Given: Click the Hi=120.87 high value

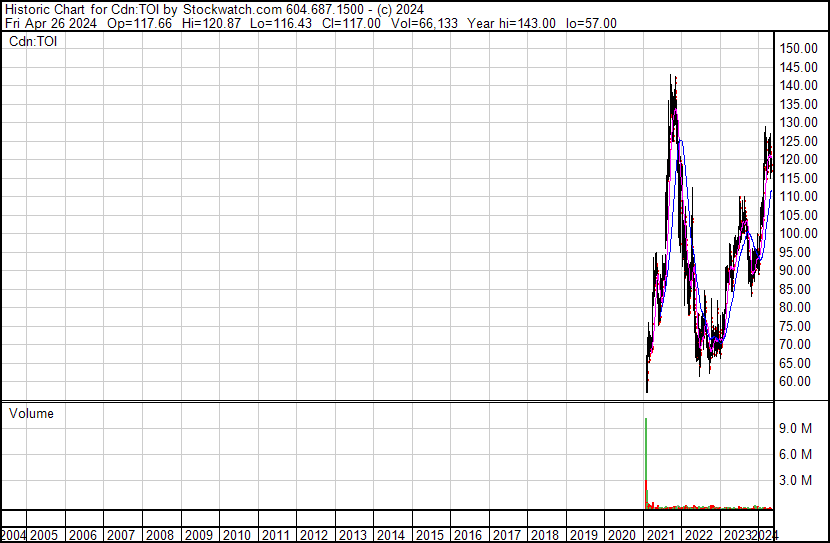Looking at the screenshot, I should 211,23.
